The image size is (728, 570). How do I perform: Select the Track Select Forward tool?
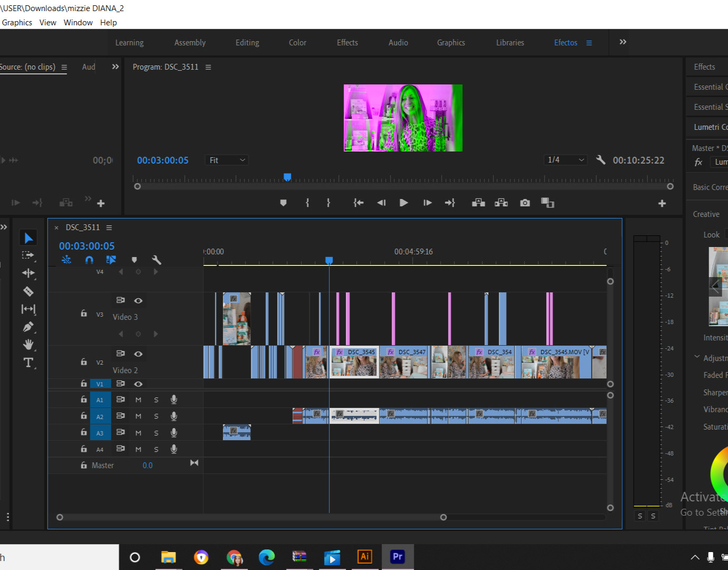pyautogui.click(x=28, y=255)
